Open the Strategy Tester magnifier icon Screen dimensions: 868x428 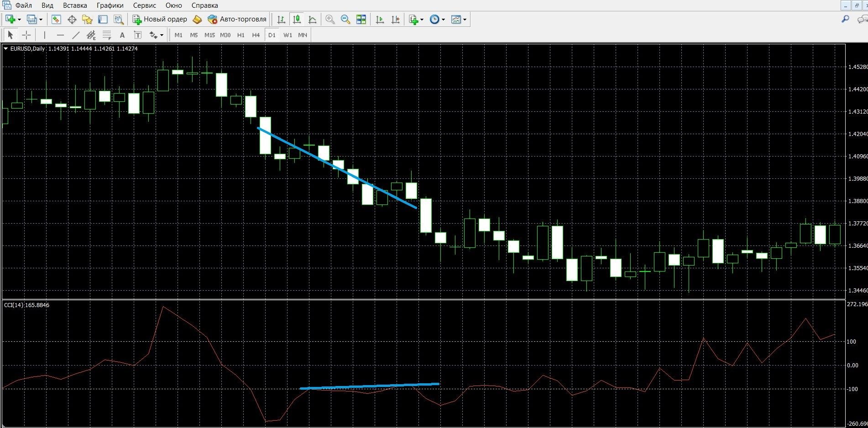click(x=119, y=19)
